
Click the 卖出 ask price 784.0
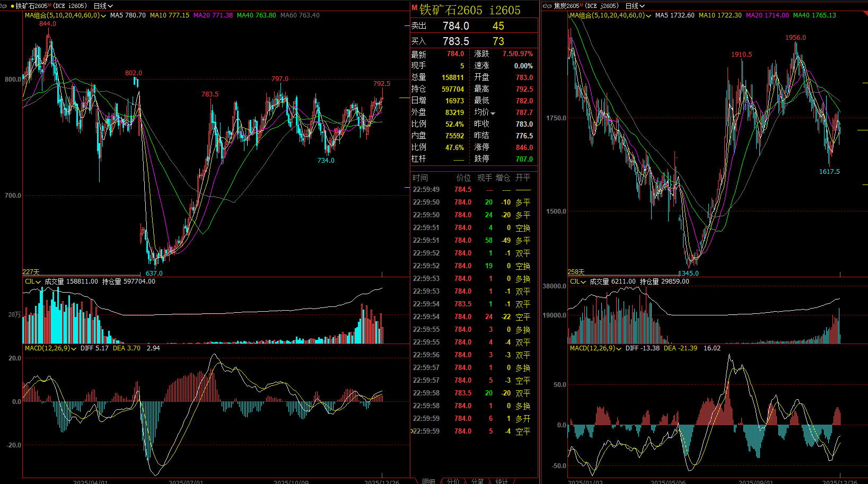click(455, 26)
